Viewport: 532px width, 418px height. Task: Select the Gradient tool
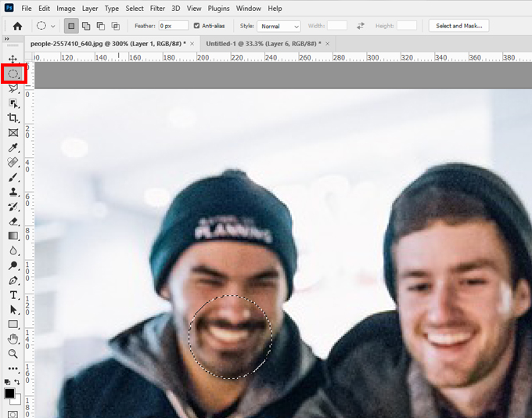coord(13,236)
